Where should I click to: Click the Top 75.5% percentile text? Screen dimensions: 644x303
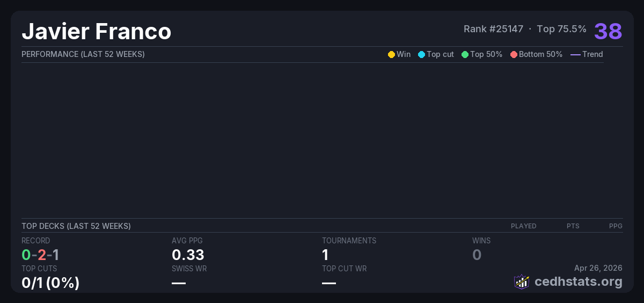point(561,29)
